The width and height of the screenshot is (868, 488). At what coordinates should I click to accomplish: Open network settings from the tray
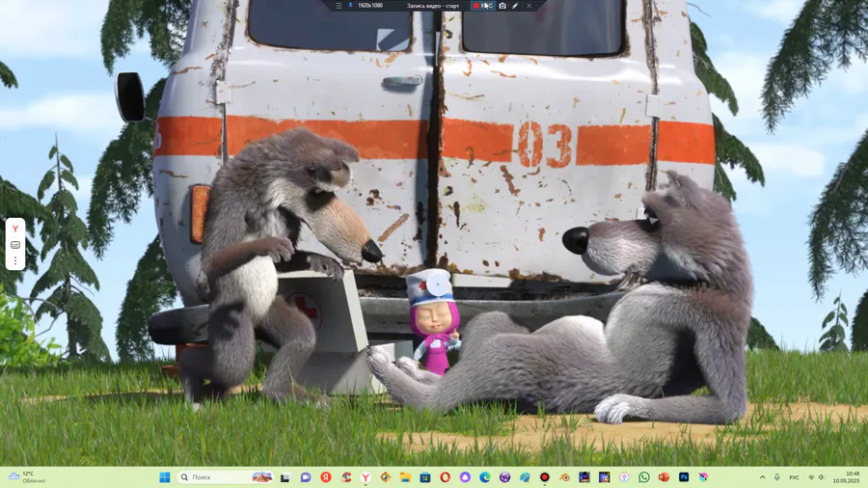pos(811,477)
